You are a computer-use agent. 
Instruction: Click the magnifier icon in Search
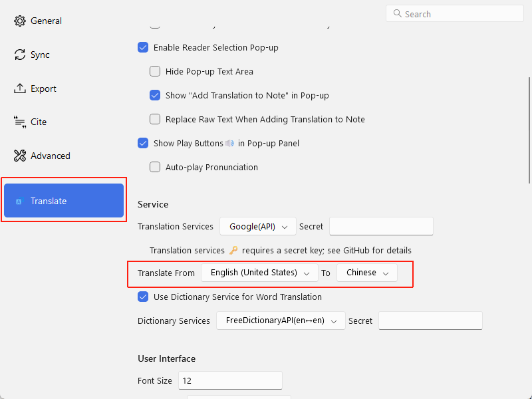pyautogui.click(x=397, y=13)
